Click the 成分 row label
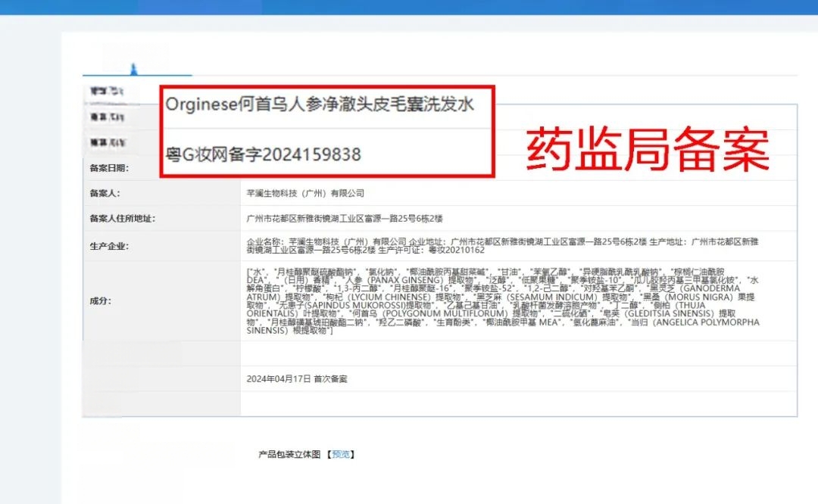This screenshot has height=504, width=818. click(101, 300)
